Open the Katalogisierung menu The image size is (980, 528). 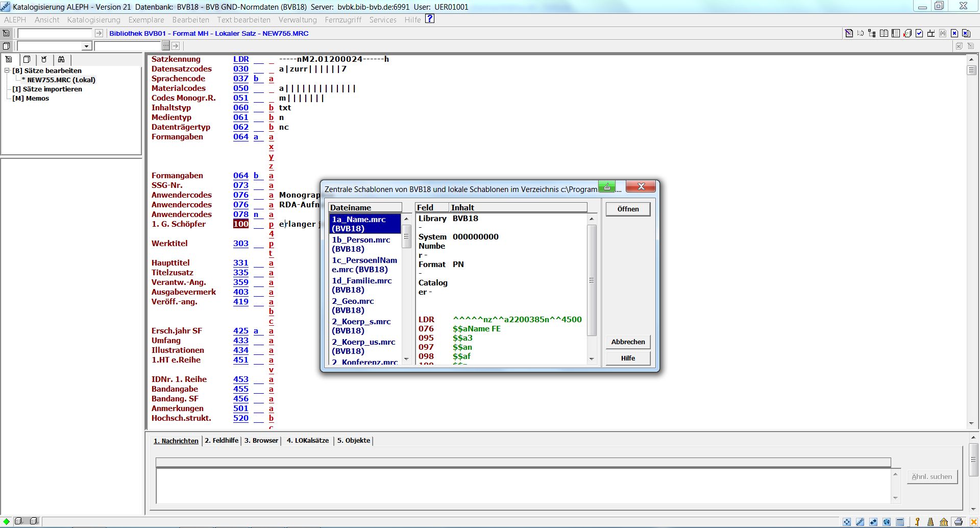[x=94, y=20]
